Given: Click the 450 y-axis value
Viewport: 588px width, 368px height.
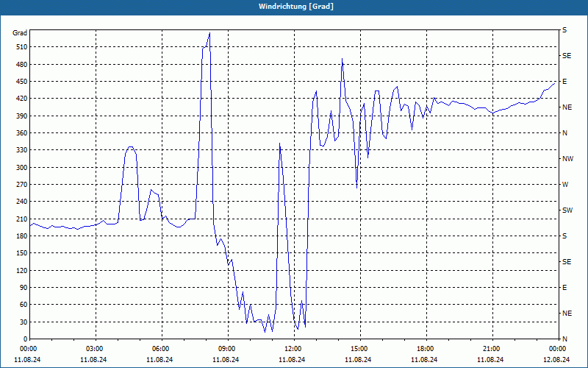Looking at the screenshot, I should coord(22,82).
